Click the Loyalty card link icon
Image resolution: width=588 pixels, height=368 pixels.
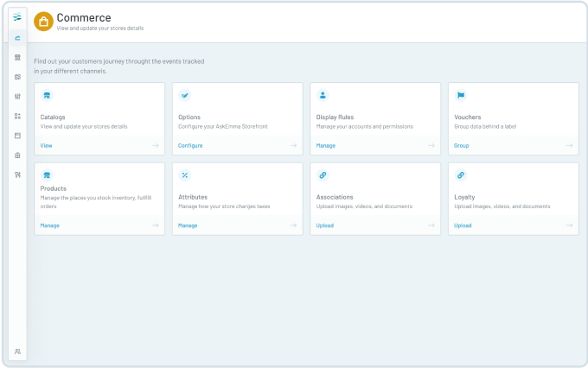point(460,175)
